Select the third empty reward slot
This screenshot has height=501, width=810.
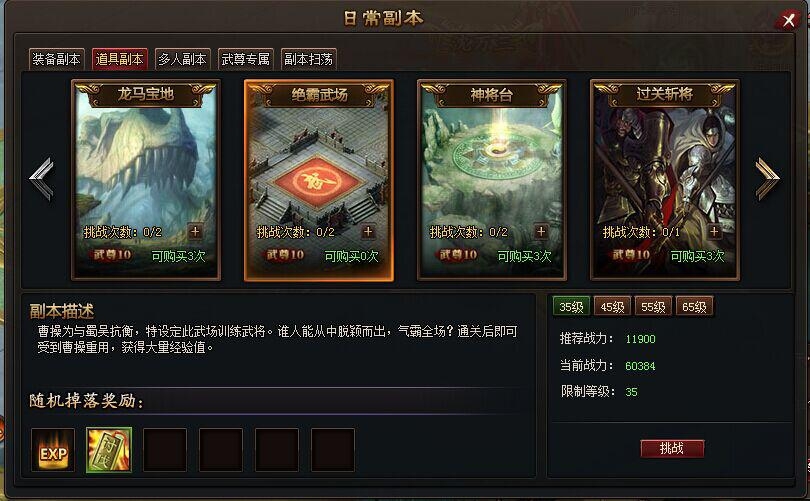coord(277,450)
